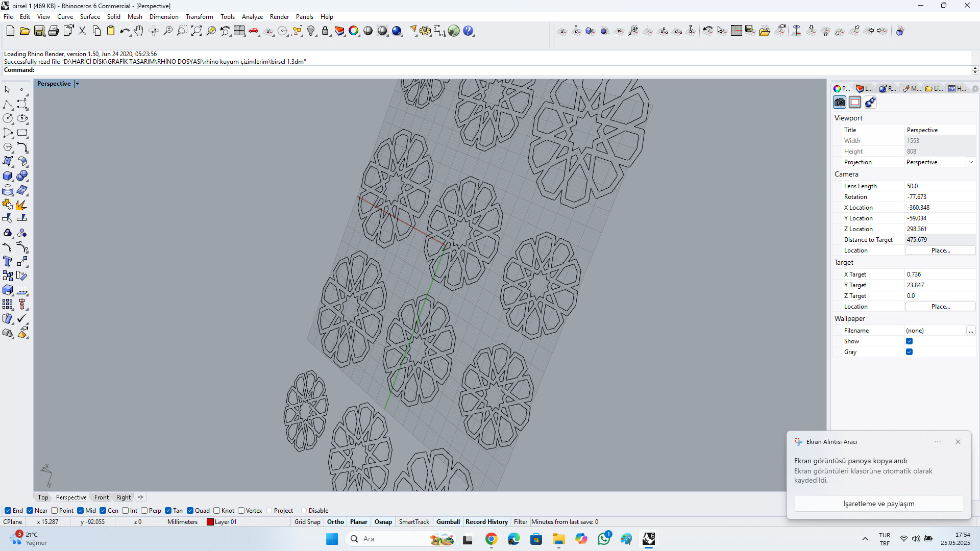The height and width of the screenshot is (551, 980).
Task: Click the checkmark Check objects icon
Action: tap(22, 319)
